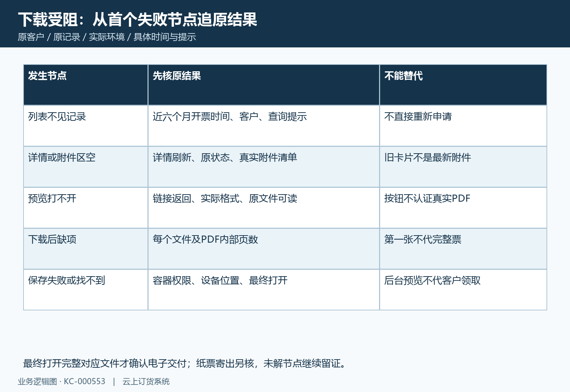Select the subtitle 原客户 / 原记录 / 实际环境 / 具体时间与提示

point(107,37)
